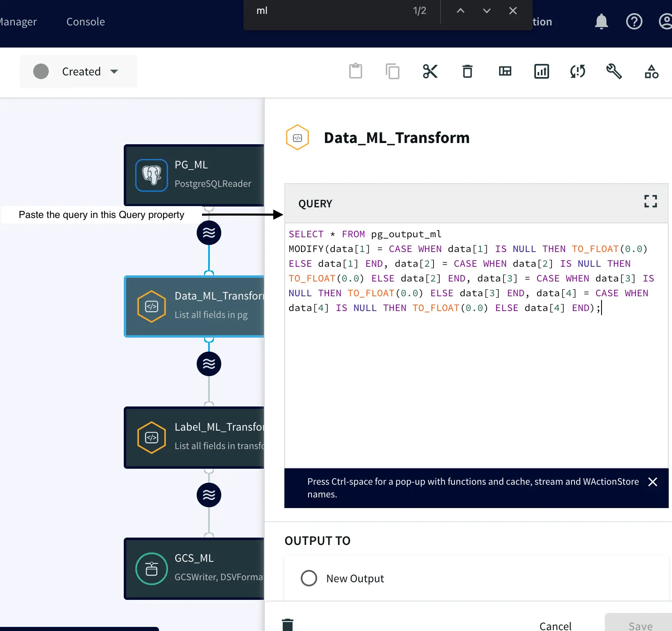Open the Created status dropdown
Image resolution: width=672 pixels, height=631 pixels.
(79, 71)
